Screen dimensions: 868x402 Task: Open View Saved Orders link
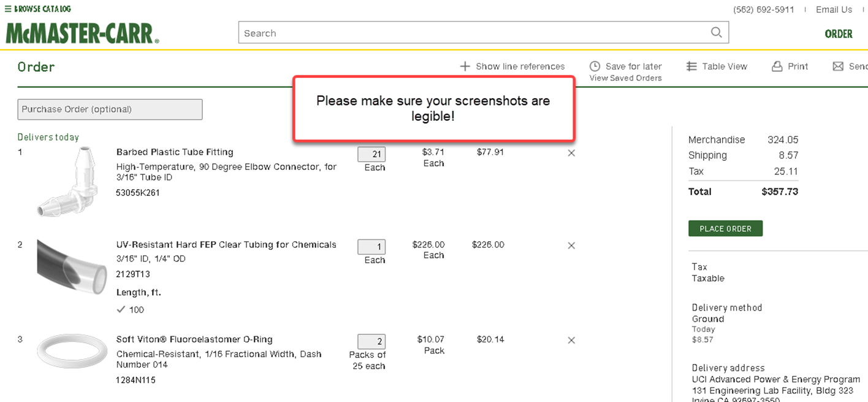click(x=625, y=78)
